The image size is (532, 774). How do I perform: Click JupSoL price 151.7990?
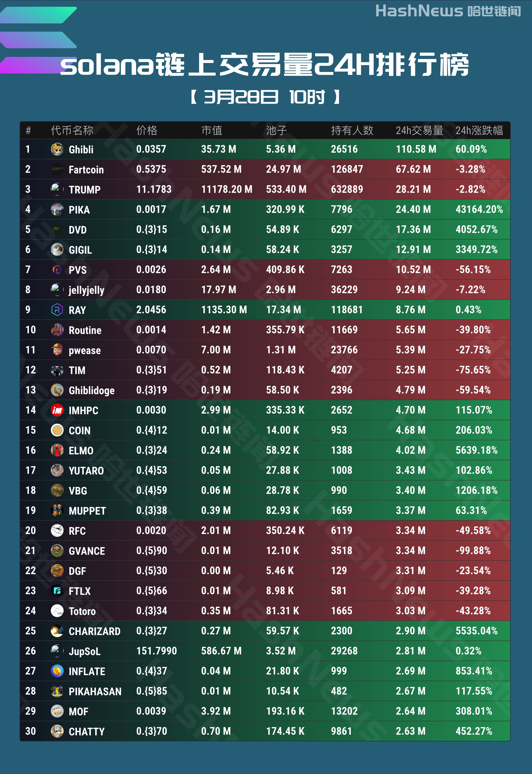pos(157,651)
